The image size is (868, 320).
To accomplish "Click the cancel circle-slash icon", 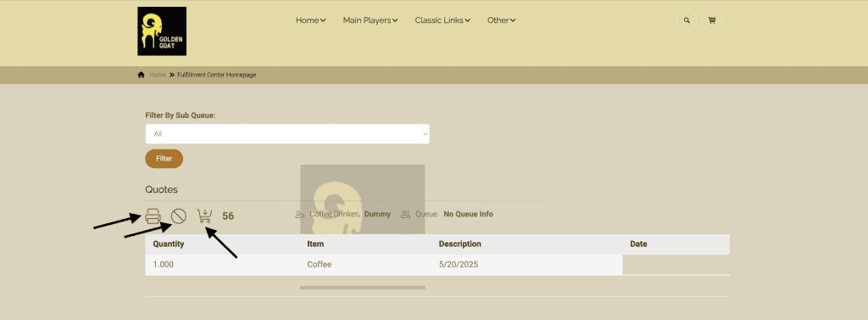I will (x=178, y=216).
